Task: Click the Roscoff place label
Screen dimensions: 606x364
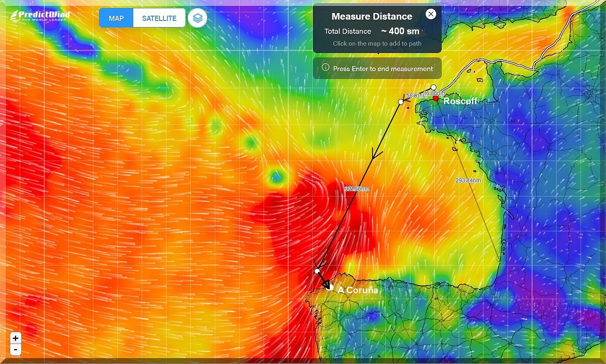Action: click(x=460, y=101)
